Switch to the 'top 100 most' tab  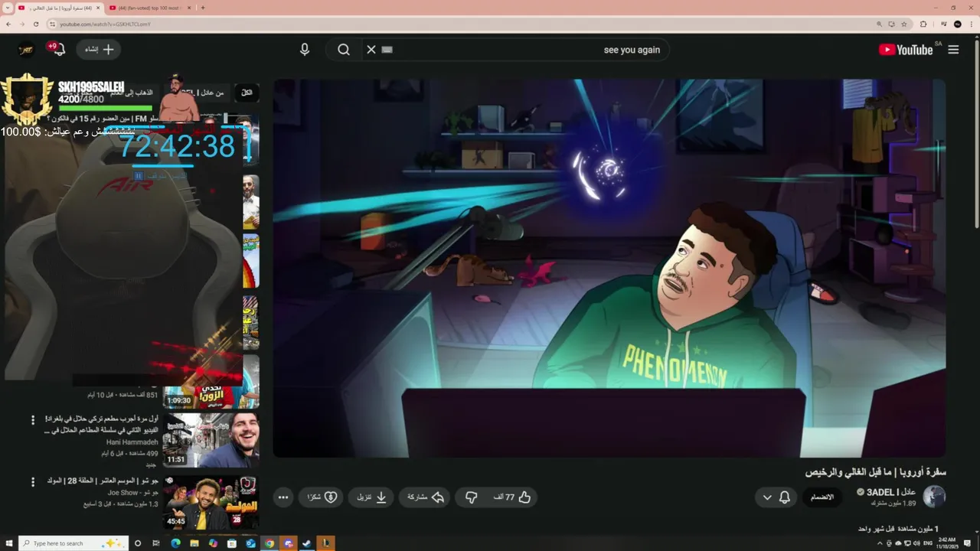(x=150, y=8)
